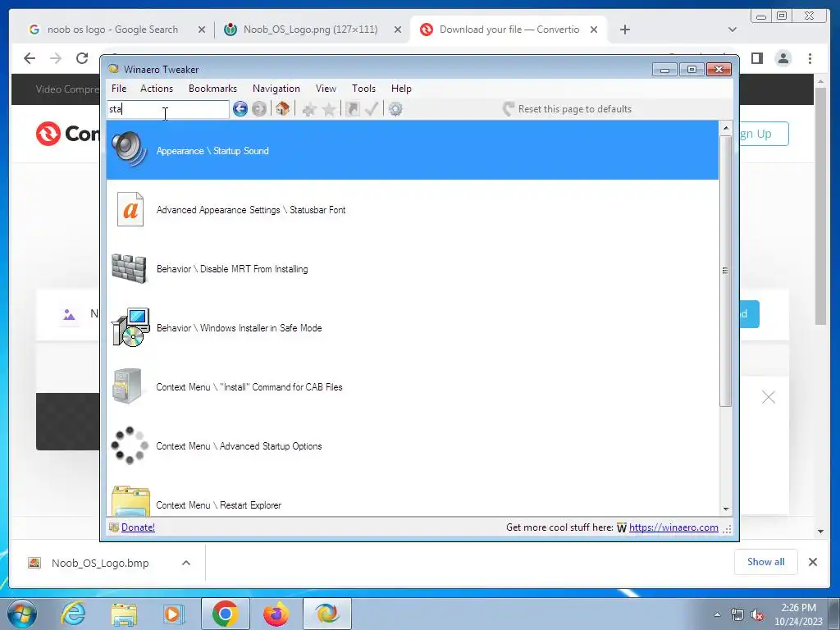Screen dimensions: 840x630
Task: Click the Donate! link
Action: click(138, 527)
